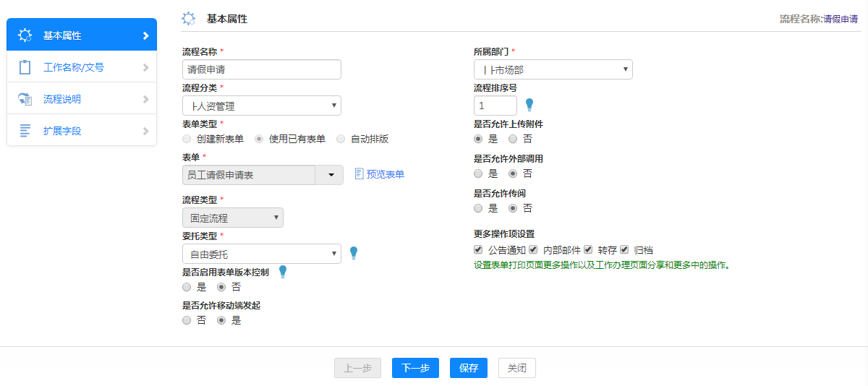
Task: Click the document icon before 预览表单
Action: pos(359,174)
